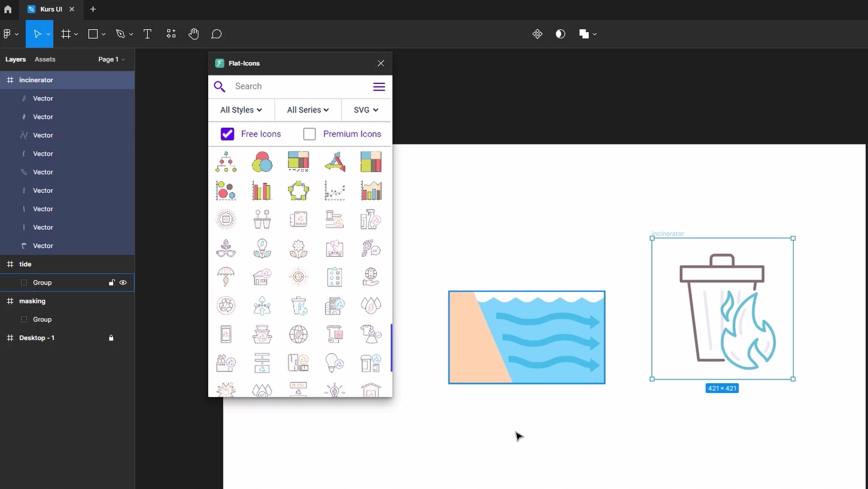Open the SVG format dropdown

tap(366, 110)
